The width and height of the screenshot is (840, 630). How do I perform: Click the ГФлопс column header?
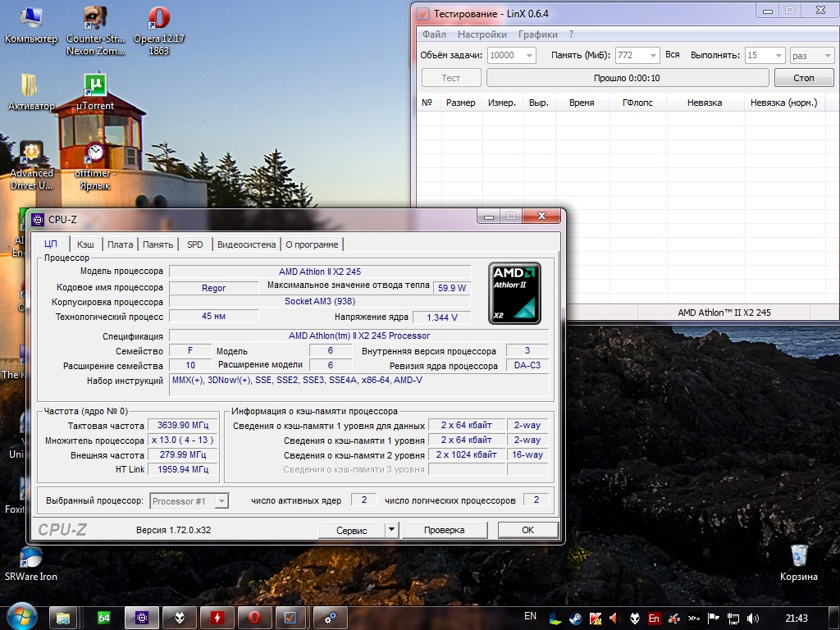pyautogui.click(x=637, y=103)
